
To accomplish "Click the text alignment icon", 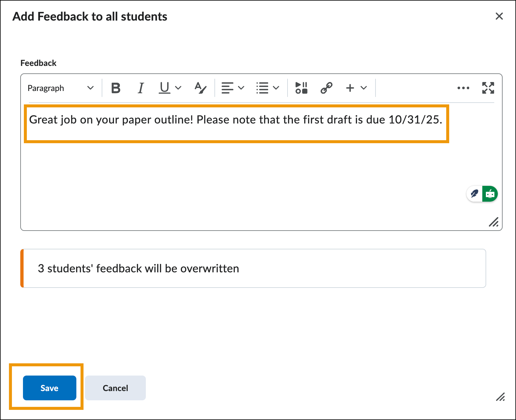I will coord(227,88).
